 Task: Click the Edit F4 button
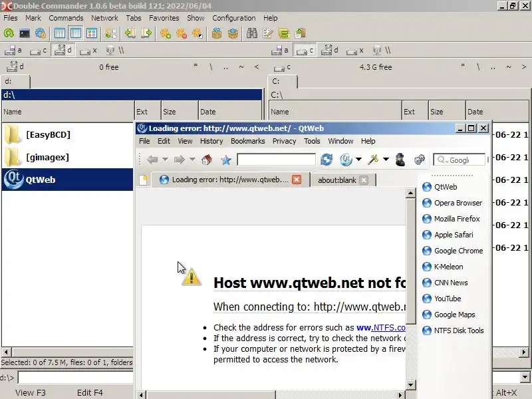click(x=90, y=392)
